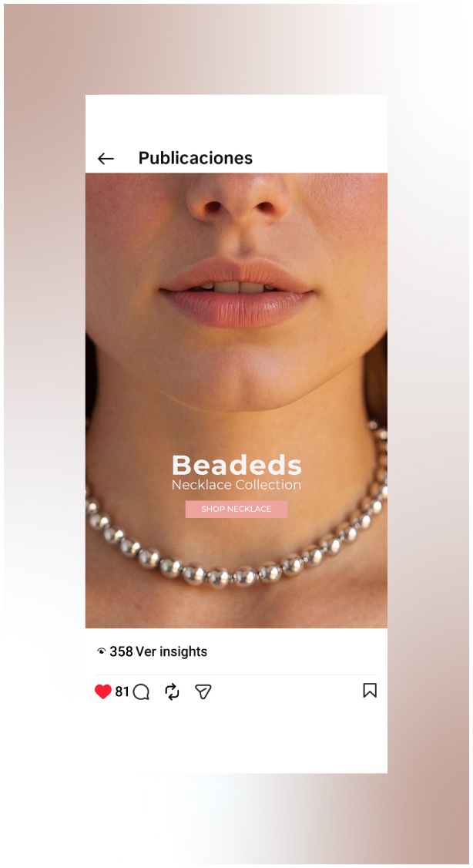Viewport: 473px width, 868px height.
Task: Click the Beadeds headline text
Action: [236, 465]
